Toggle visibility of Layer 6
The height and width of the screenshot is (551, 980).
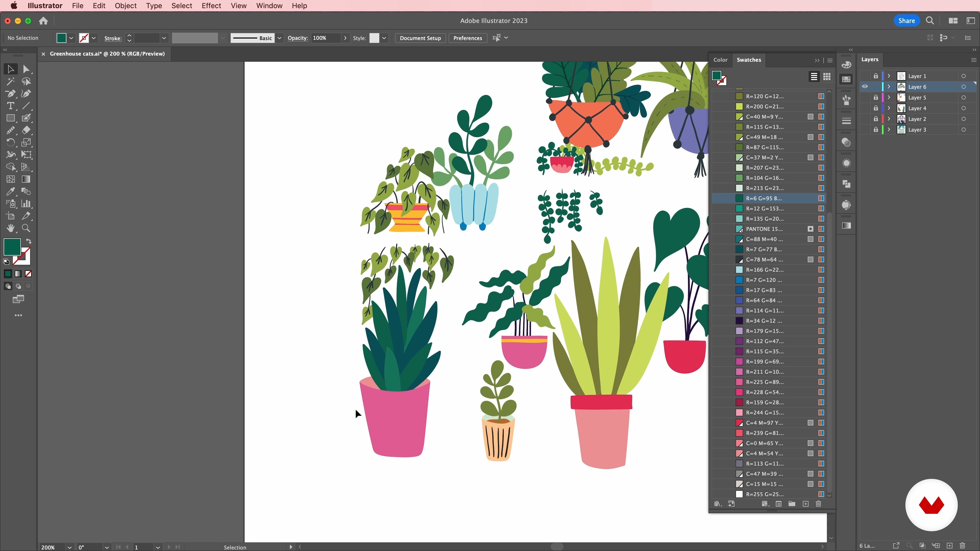click(865, 87)
